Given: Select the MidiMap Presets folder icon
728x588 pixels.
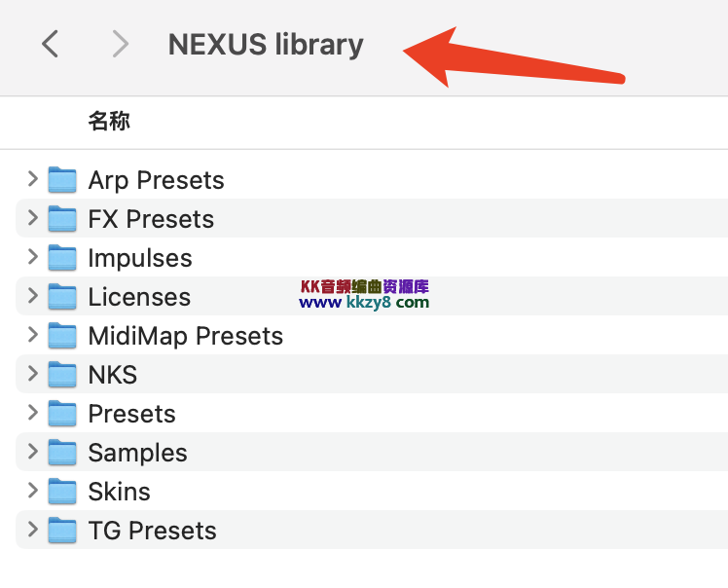Looking at the screenshot, I should coord(62,335).
